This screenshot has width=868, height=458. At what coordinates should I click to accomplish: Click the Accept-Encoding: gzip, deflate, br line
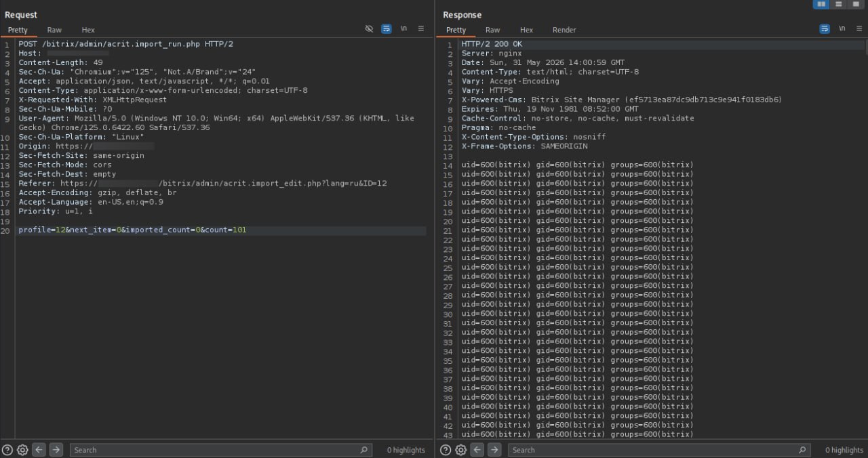(97, 193)
